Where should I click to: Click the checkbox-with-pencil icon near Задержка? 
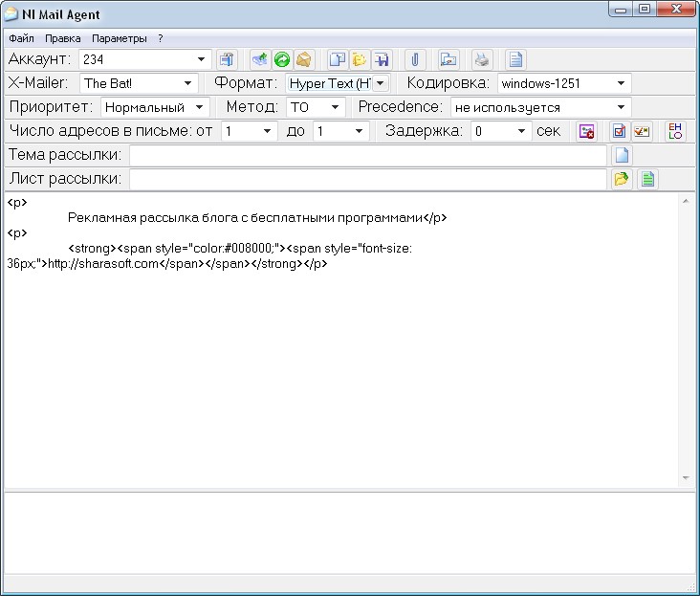point(620,131)
